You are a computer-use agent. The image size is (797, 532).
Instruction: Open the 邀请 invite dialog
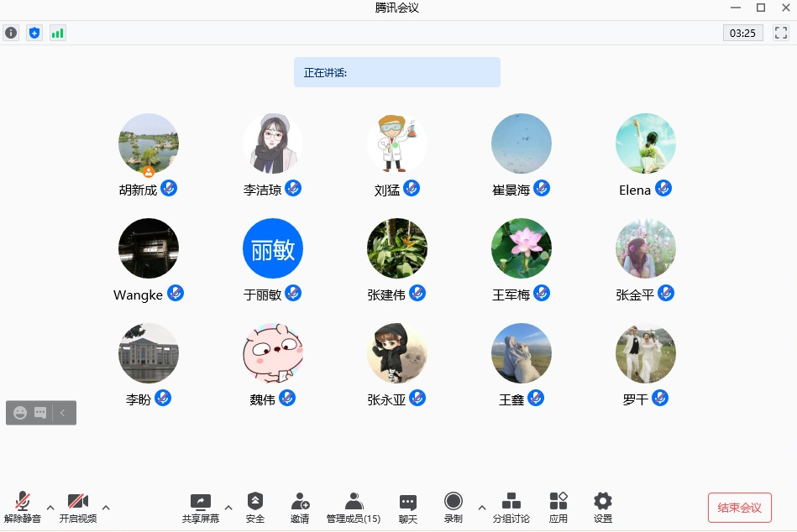[x=300, y=508]
